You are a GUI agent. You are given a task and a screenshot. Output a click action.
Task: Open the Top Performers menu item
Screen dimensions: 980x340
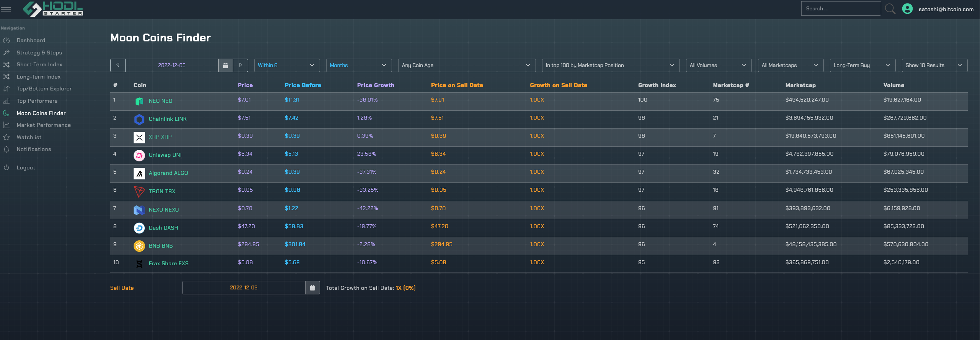click(x=37, y=101)
